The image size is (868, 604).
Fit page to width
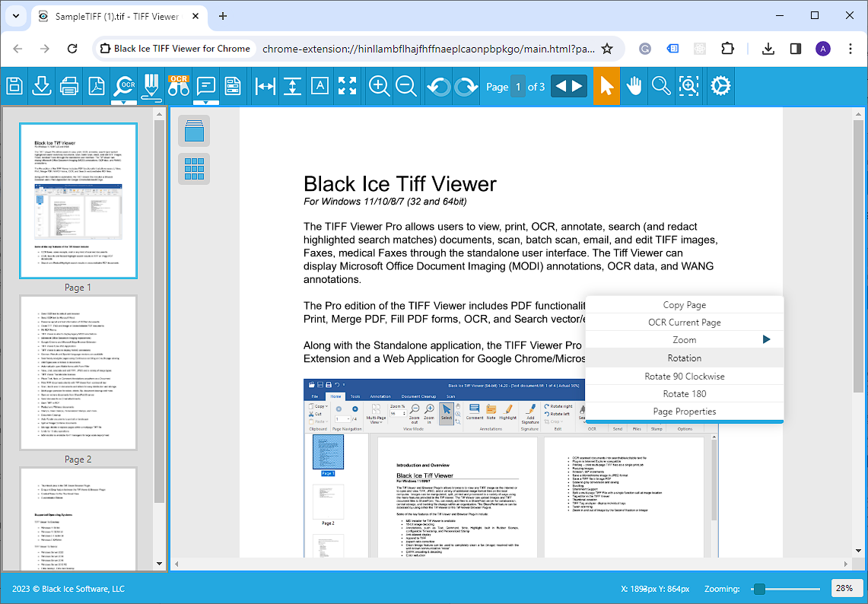coord(265,86)
